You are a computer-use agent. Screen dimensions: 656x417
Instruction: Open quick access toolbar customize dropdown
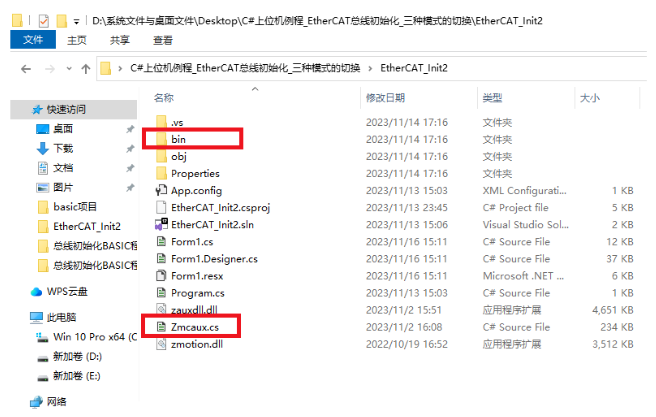tap(76, 21)
